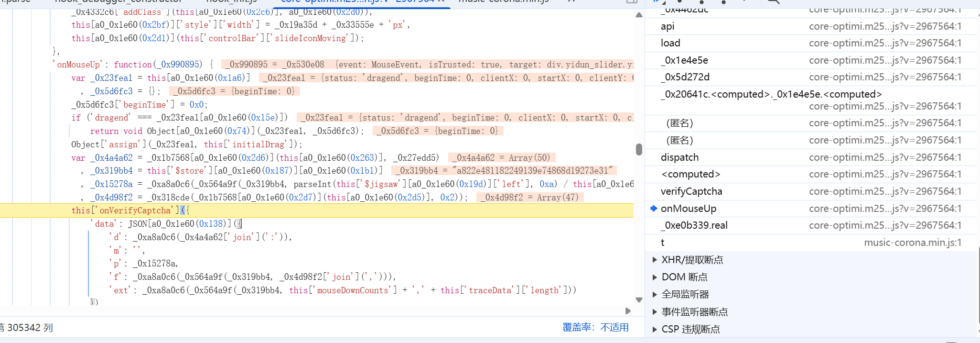Viewport: 980px width, 343px height.
Task: Select the (匿名) frame directly above dispatch
Action: coord(811,140)
